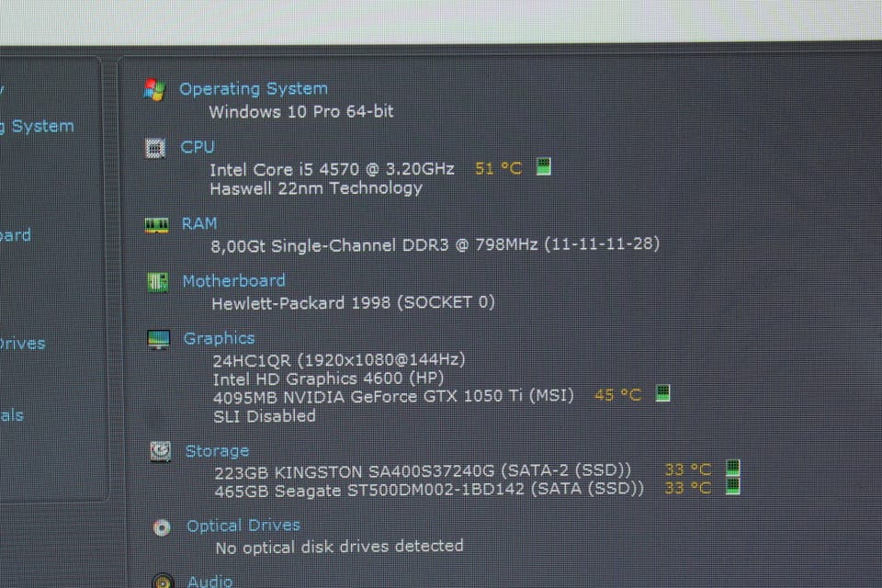
Task: Click the Seagate drive 33 °C value
Action: pyautogui.click(x=688, y=488)
